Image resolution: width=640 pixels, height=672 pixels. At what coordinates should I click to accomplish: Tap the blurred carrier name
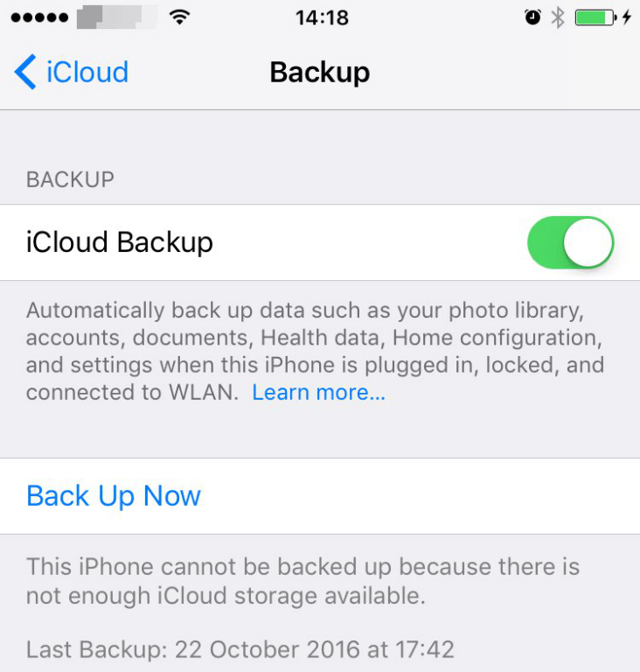116,17
